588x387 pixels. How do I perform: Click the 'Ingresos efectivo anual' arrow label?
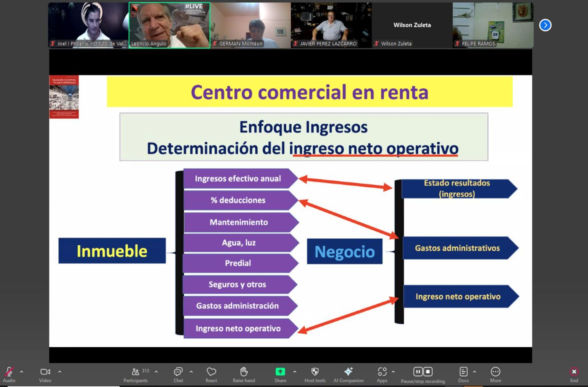[x=238, y=179]
